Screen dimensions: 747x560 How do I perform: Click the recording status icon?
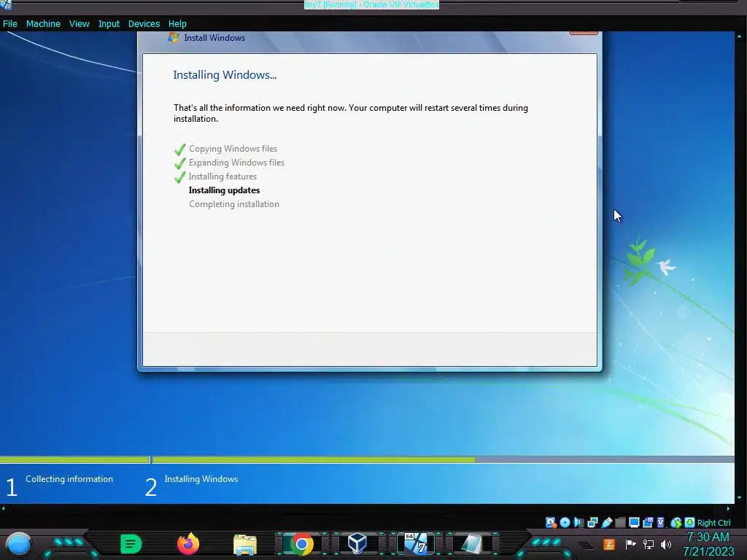coord(648,522)
